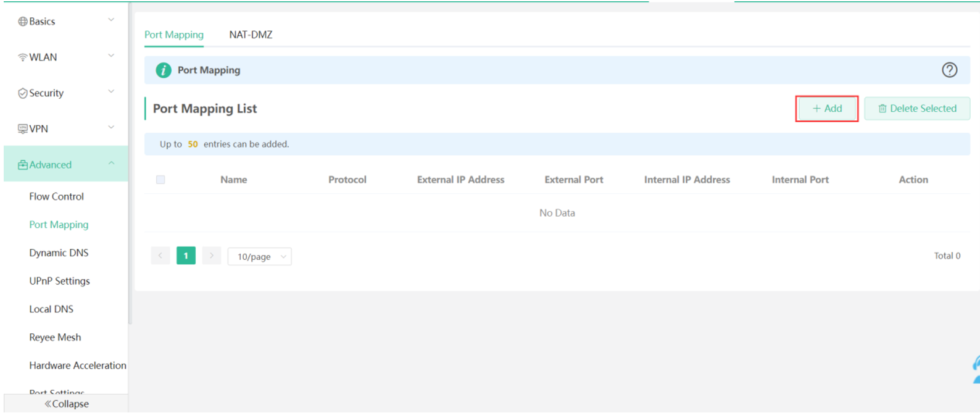Screen dimensions: 980x413
Task: Click the VPN monitor icon
Action: pos(23,129)
